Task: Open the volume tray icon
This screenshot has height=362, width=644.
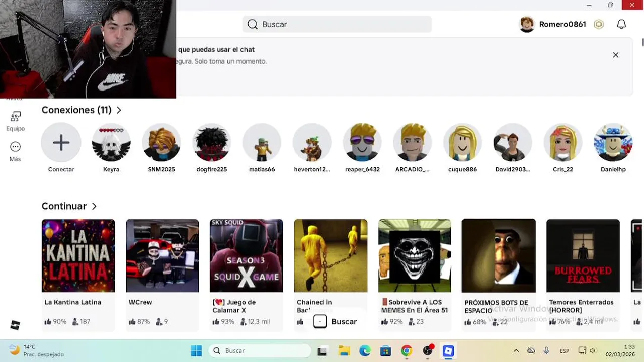Action: (593, 351)
